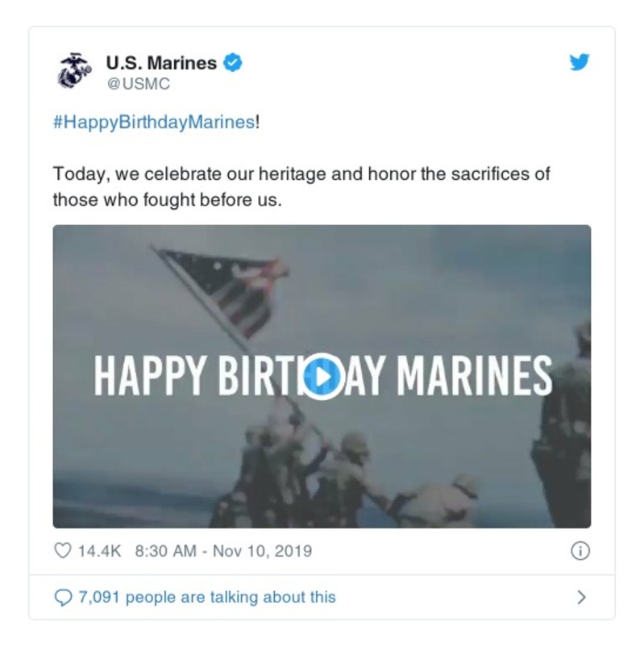Open the 8:30 AM - Nov 10, 2019 timestamp

pyautogui.click(x=223, y=552)
